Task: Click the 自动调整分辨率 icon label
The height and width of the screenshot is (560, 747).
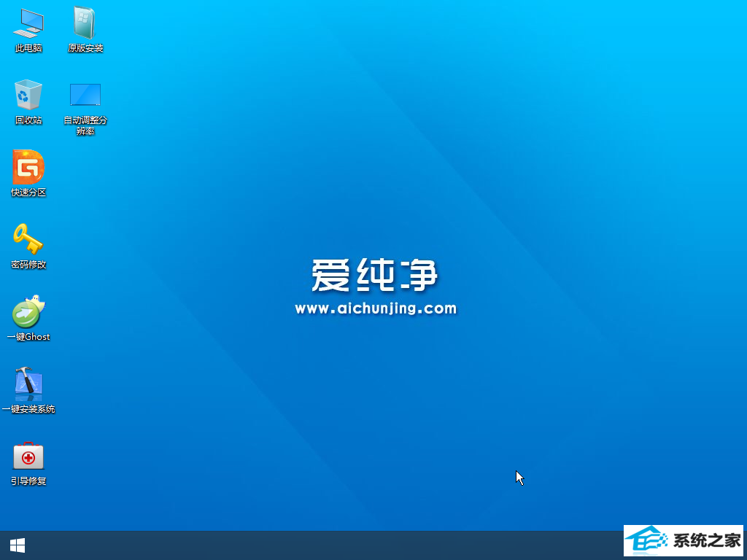Action: [x=85, y=125]
